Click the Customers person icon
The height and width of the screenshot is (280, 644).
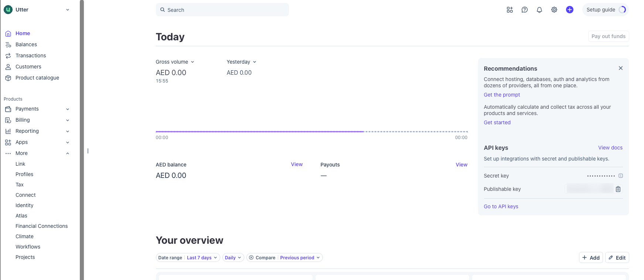[x=8, y=67]
